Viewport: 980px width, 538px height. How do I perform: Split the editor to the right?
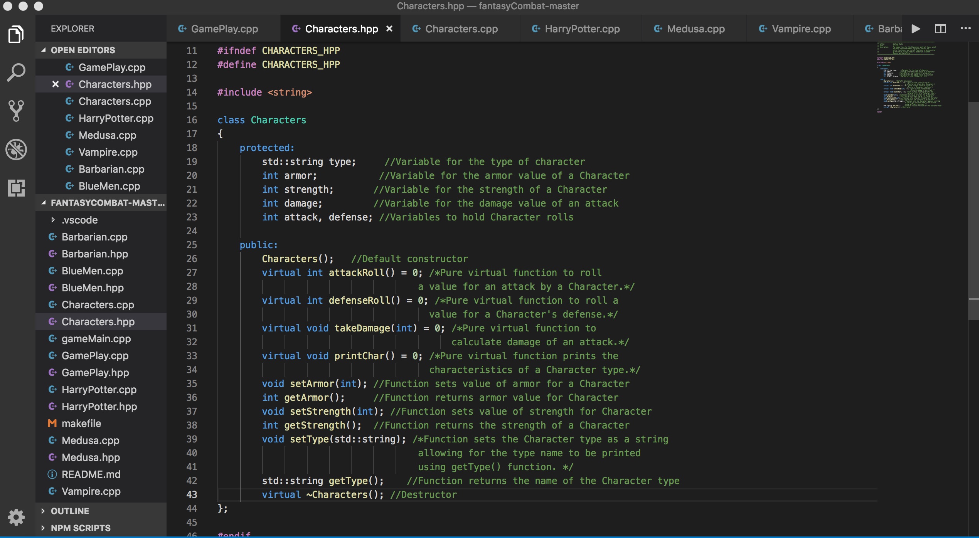click(940, 29)
